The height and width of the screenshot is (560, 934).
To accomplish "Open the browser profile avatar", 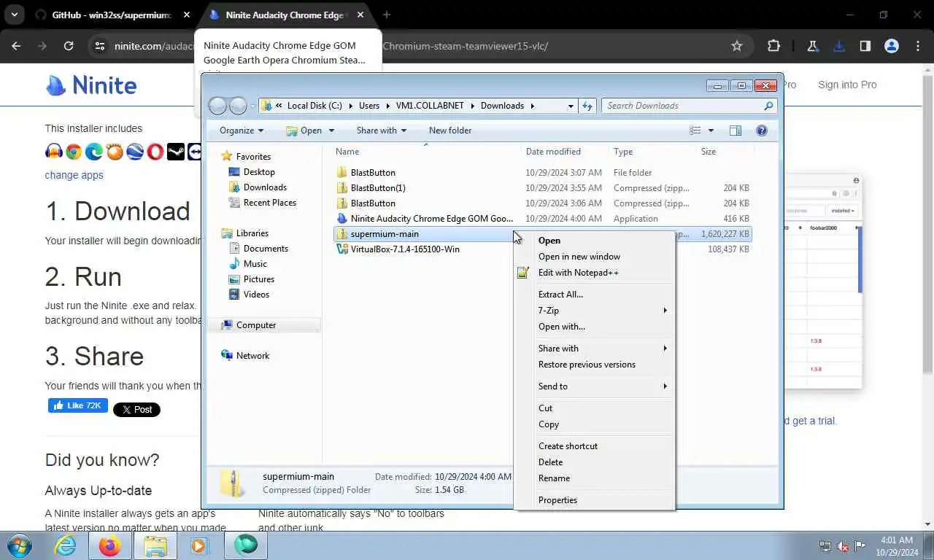I will (x=891, y=46).
